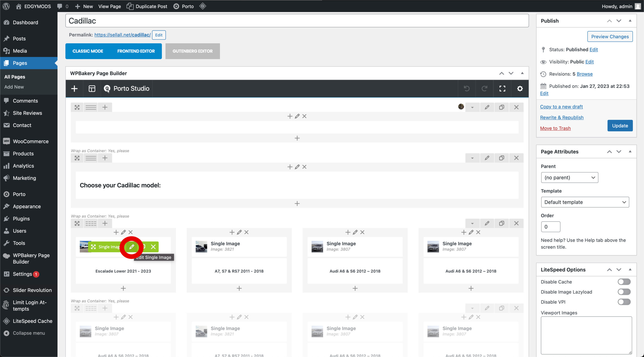Add element below 'A7, S7 & RS7 2011 - 2018'
This screenshot has width=644, height=357.
239,288
